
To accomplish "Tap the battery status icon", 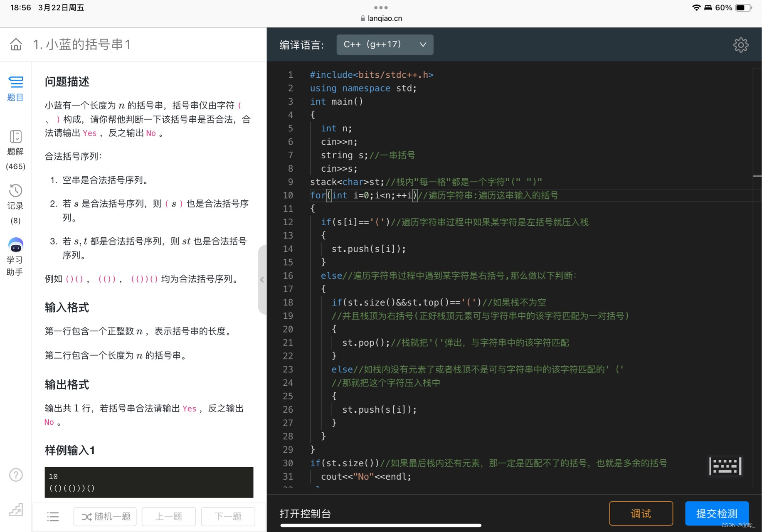I will 744,7.
